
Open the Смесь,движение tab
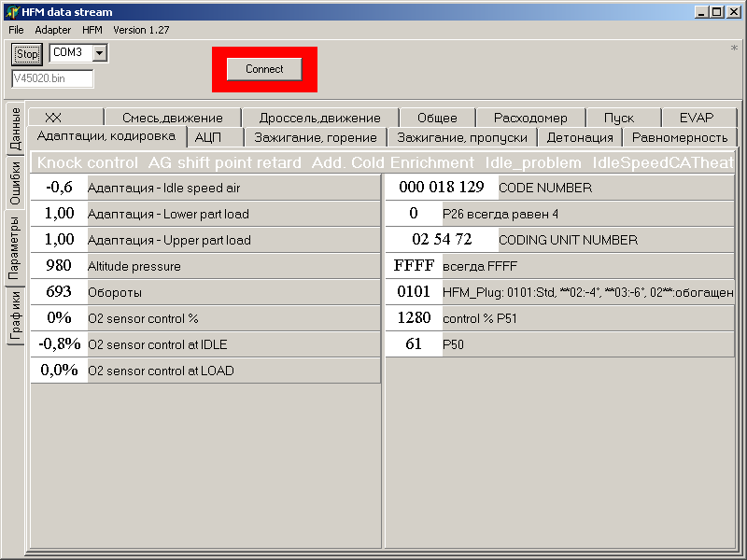(x=173, y=118)
